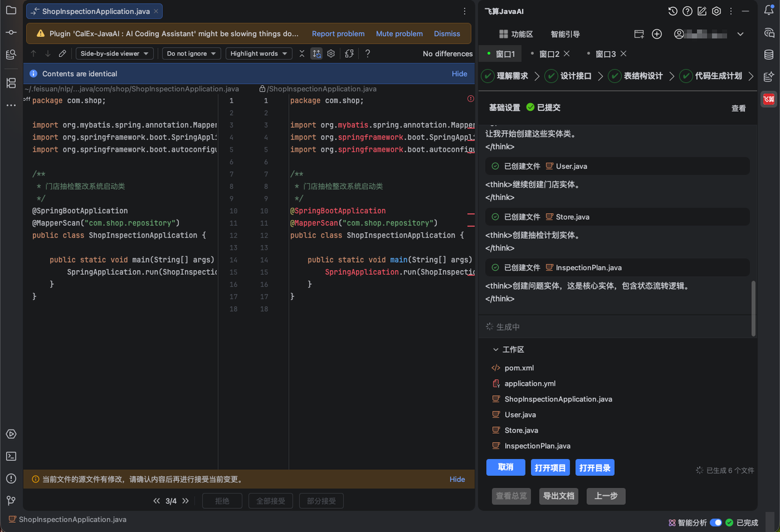Open the Structure tool window icon
The width and height of the screenshot is (780, 532).
11,83
